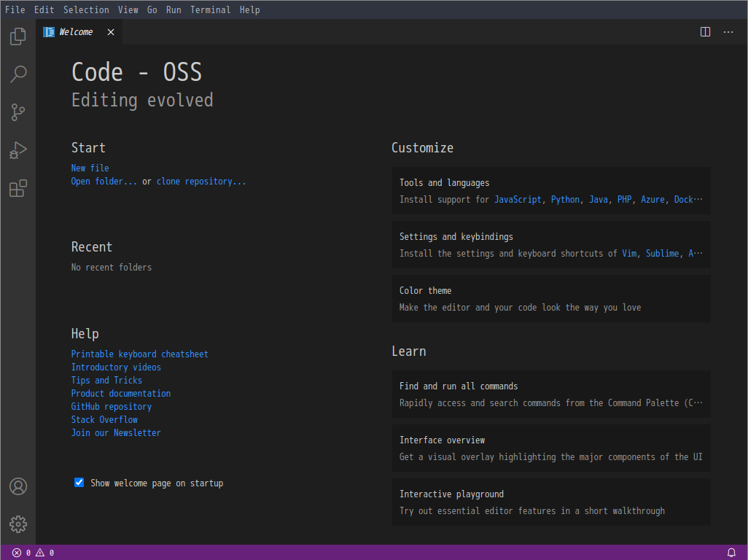This screenshot has height=560, width=748.
Task: Install Java language support link
Action: [x=599, y=199]
